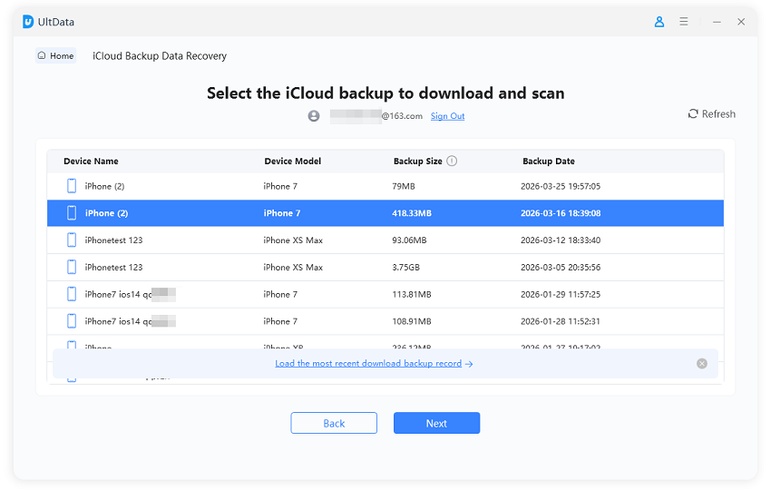Click the backup date 2026-03-25 19:57:05
771x500 pixels.
(561, 186)
